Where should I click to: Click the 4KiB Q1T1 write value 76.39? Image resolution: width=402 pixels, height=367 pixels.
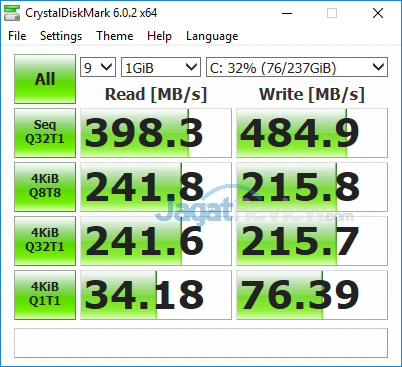(312, 295)
